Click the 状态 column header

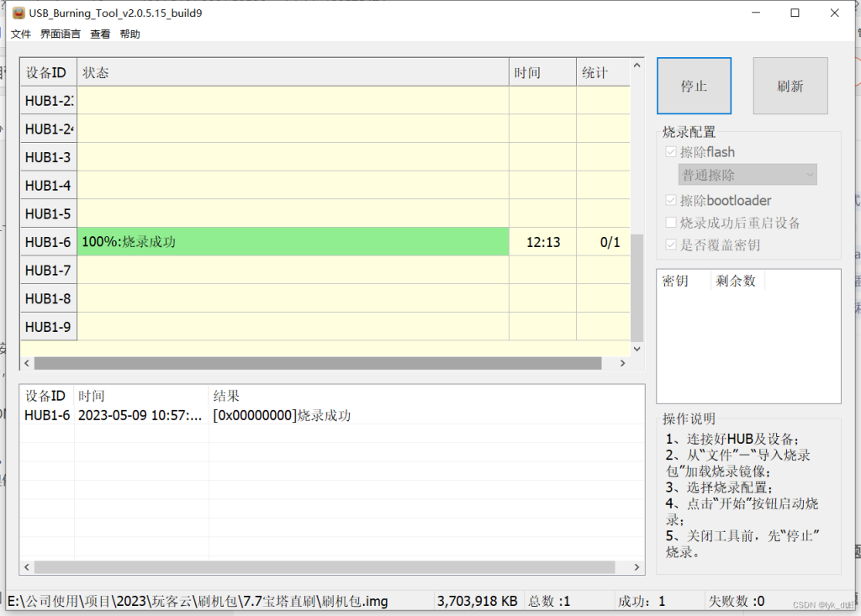[293, 72]
